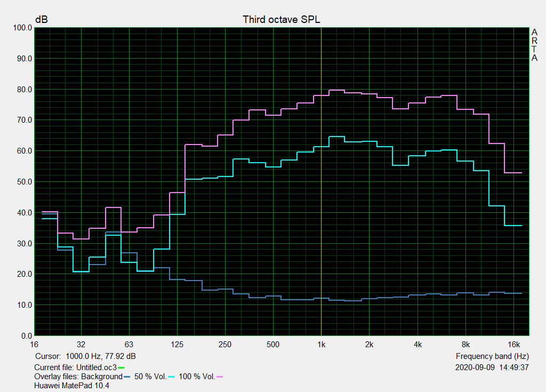
Task: Click the 'Current file: Untitled.oc3' text
Action: coord(76,367)
